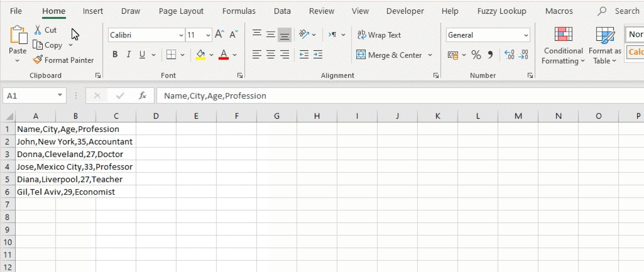
Task: Switch to the Formulas tab
Action: coord(239,11)
